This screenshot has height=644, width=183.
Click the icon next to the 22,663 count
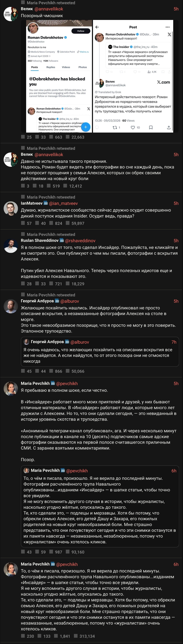[x=67, y=137]
